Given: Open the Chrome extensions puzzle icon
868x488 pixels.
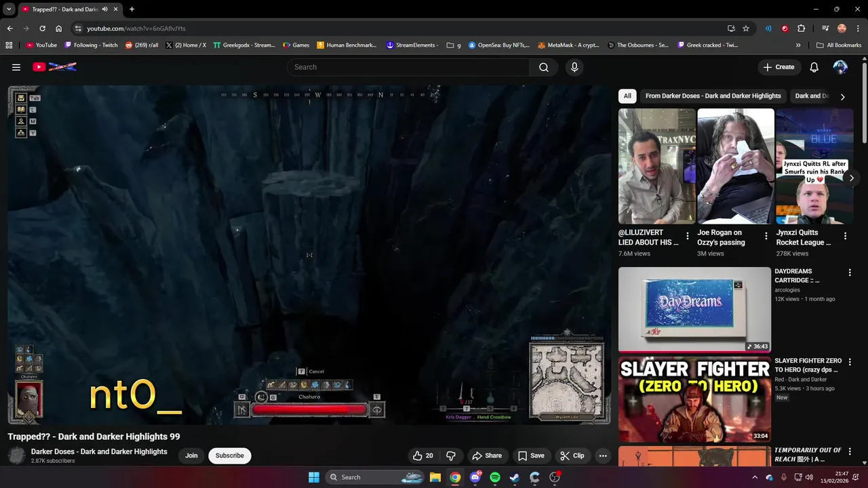Looking at the screenshot, I should point(802,28).
